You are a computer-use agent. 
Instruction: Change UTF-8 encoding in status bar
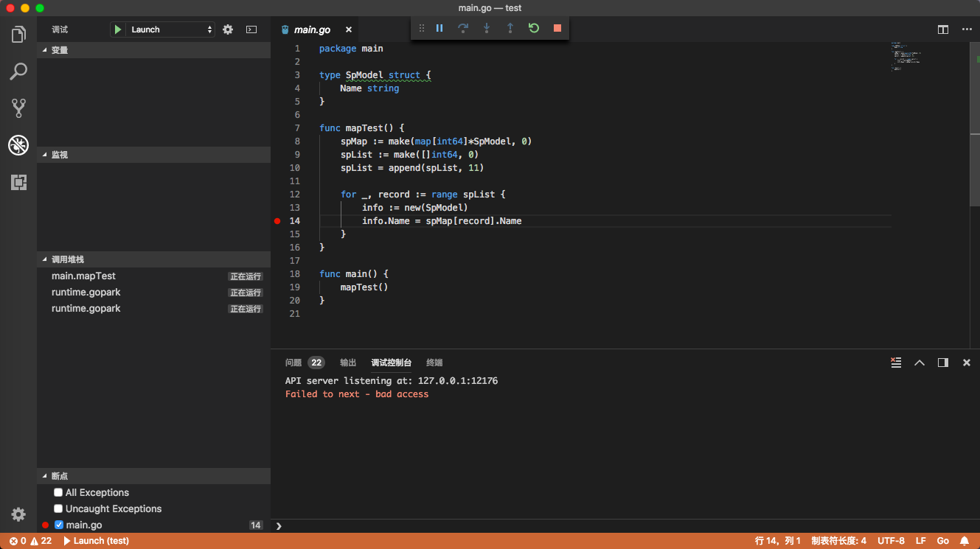[x=891, y=541]
